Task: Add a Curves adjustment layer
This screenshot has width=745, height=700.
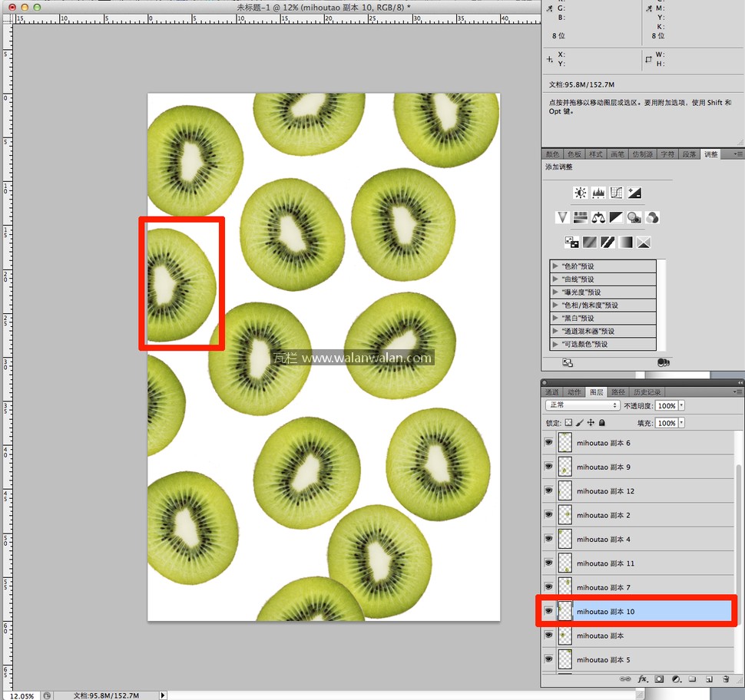Action: (x=616, y=193)
